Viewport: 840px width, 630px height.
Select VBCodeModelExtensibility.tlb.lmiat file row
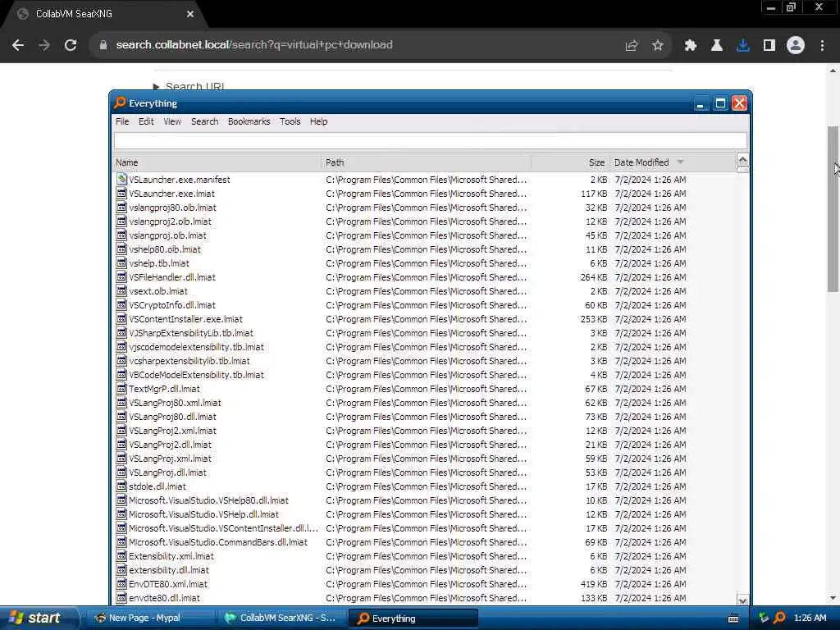(x=425, y=375)
